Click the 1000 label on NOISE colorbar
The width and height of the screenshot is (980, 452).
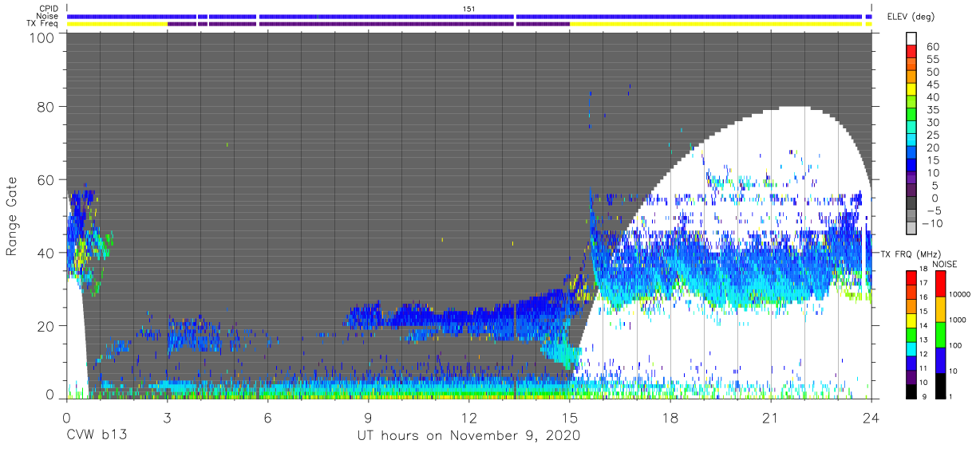coord(957,320)
